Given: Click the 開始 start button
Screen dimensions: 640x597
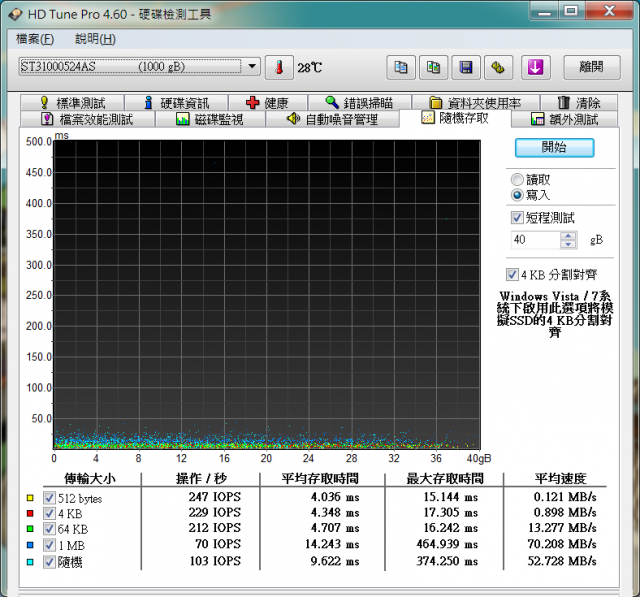Looking at the screenshot, I should coord(554,147).
